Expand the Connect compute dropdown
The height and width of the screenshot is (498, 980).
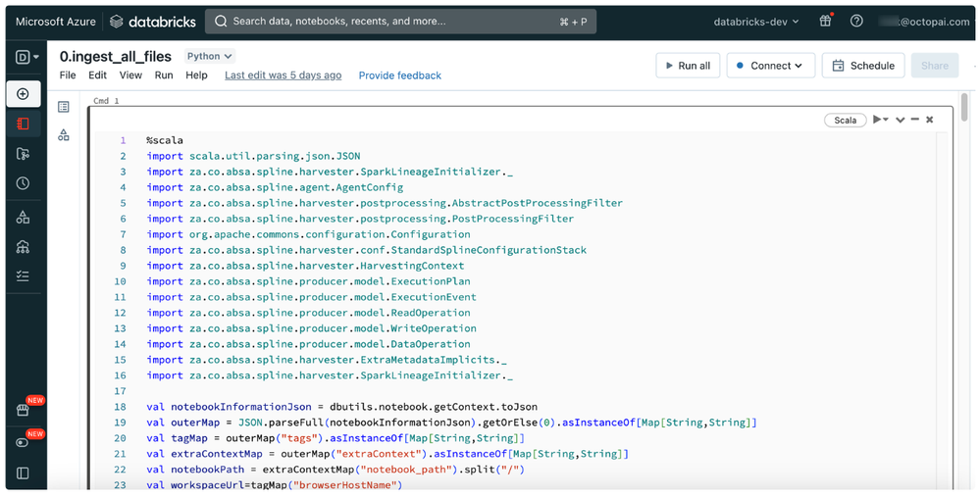769,66
